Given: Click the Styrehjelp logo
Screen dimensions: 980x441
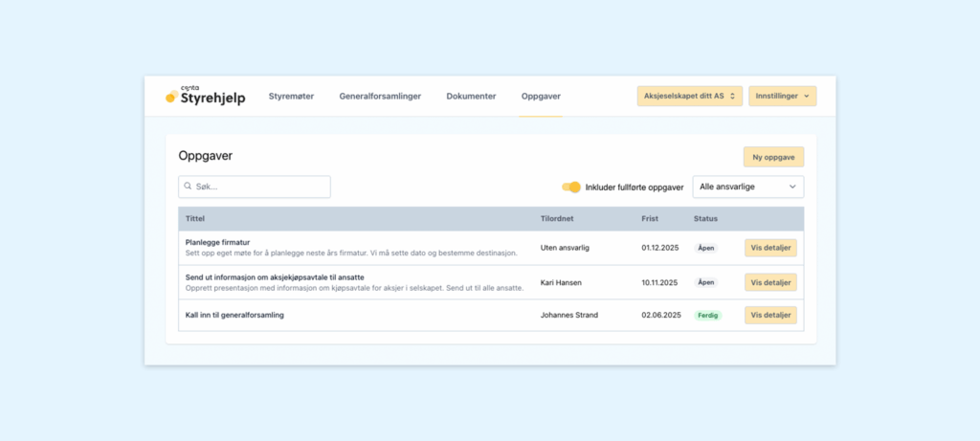Looking at the screenshot, I should pos(205,96).
